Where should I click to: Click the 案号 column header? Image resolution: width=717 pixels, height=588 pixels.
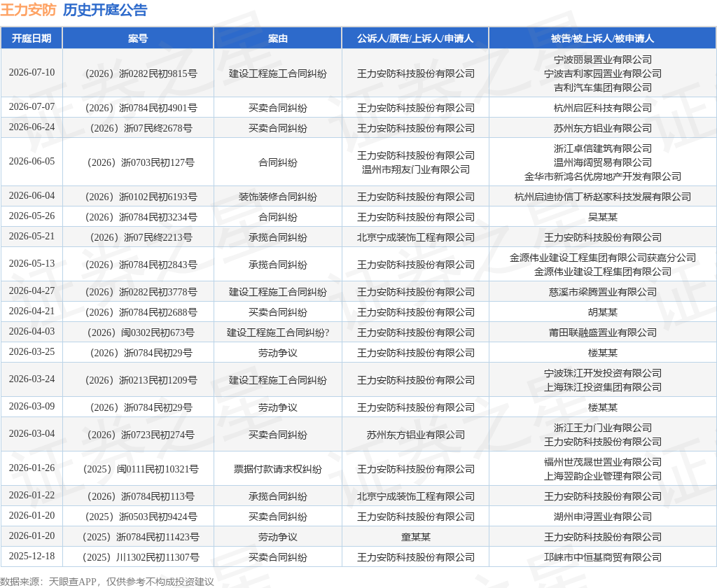pos(138,38)
